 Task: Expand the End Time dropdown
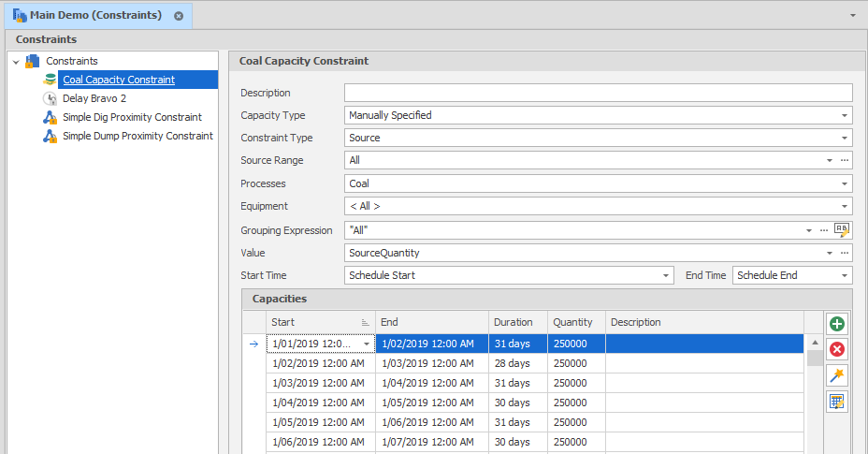coord(845,275)
